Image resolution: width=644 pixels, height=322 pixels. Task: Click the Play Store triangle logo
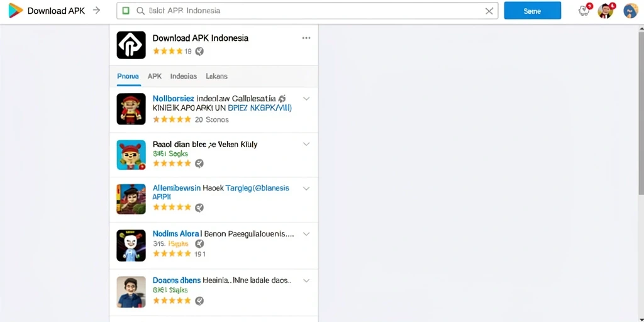pyautogui.click(x=16, y=11)
